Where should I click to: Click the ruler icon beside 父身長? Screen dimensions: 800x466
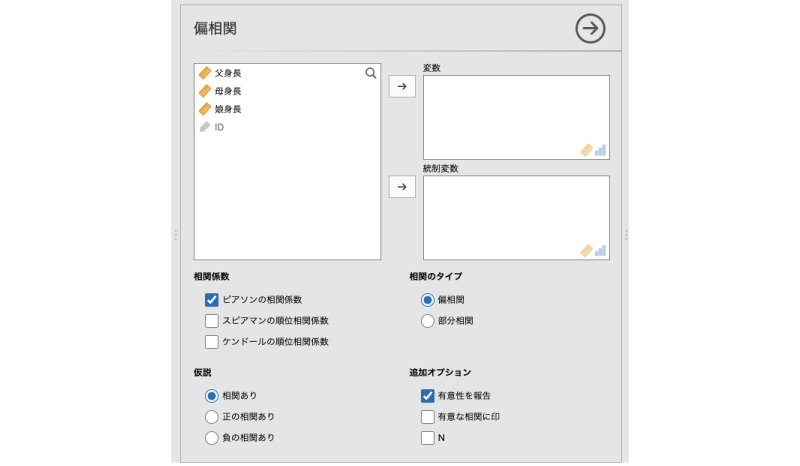point(205,73)
